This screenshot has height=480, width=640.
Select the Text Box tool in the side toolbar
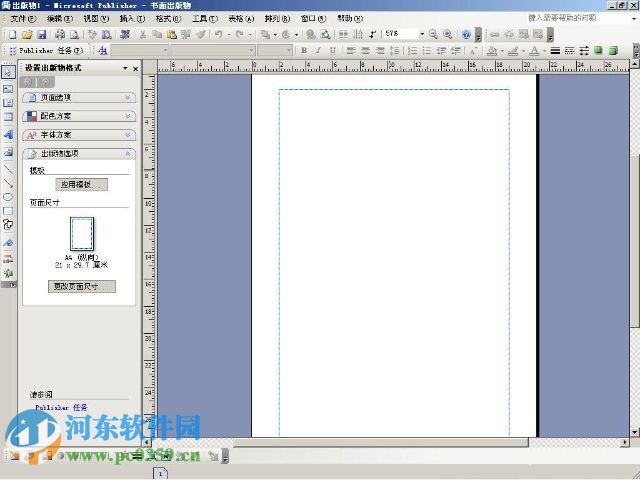point(8,89)
